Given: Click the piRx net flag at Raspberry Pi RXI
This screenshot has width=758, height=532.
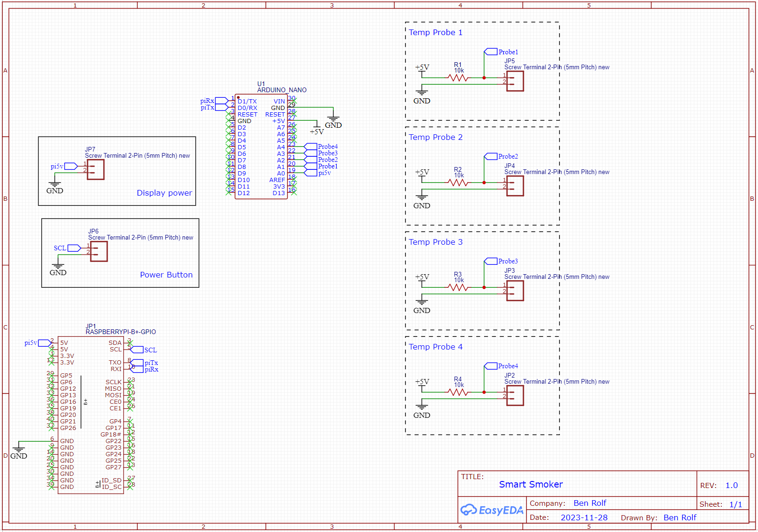Looking at the screenshot, I should (x=144, y=369).
